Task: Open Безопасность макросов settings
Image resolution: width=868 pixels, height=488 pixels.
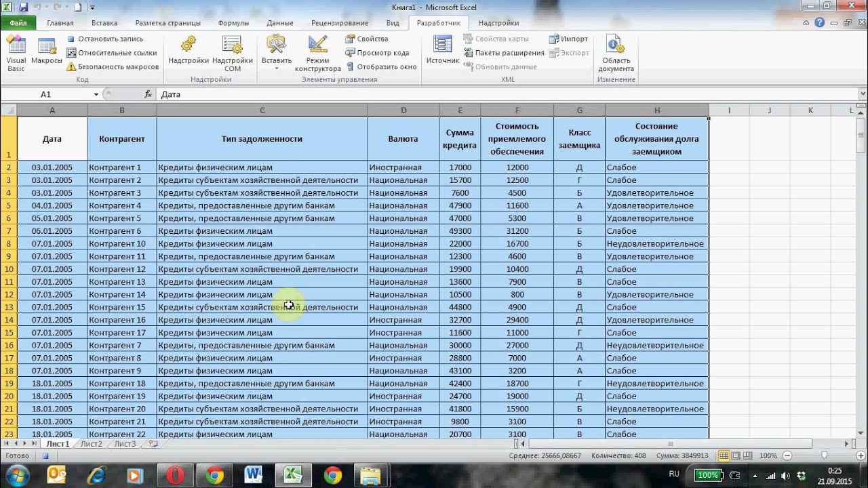Action: pyautogui.click(x=113, y=66)
